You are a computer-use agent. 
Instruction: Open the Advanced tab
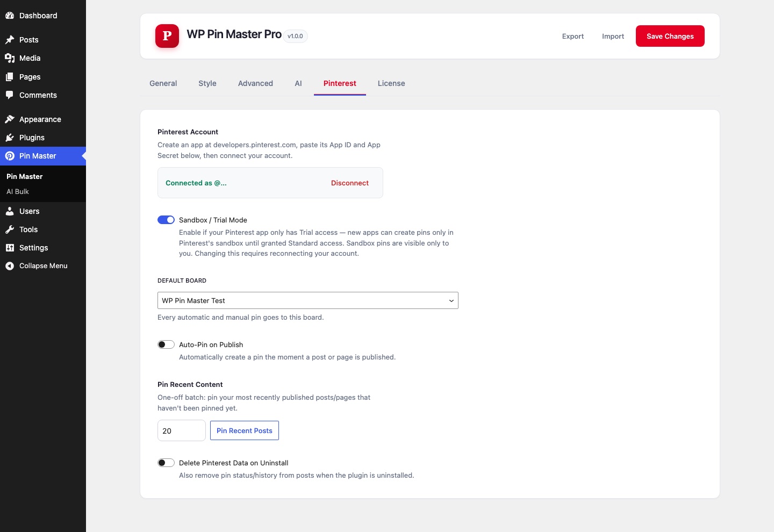[256, 83]
